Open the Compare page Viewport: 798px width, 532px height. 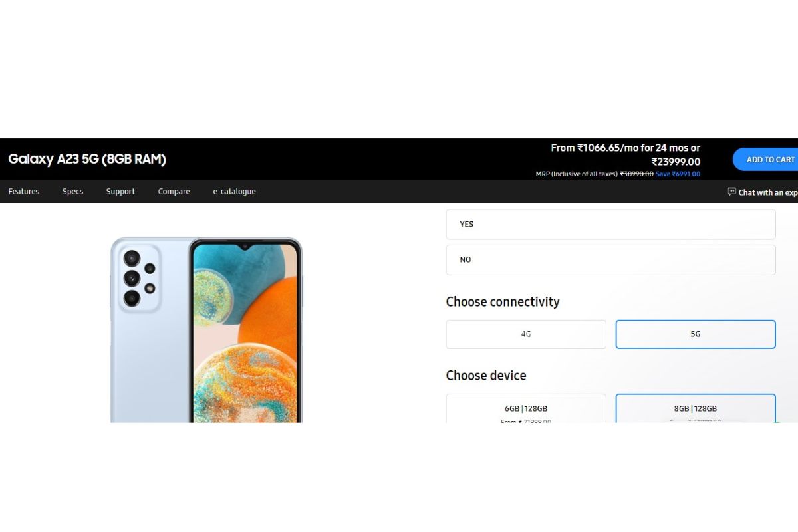[x=174, y=192]
